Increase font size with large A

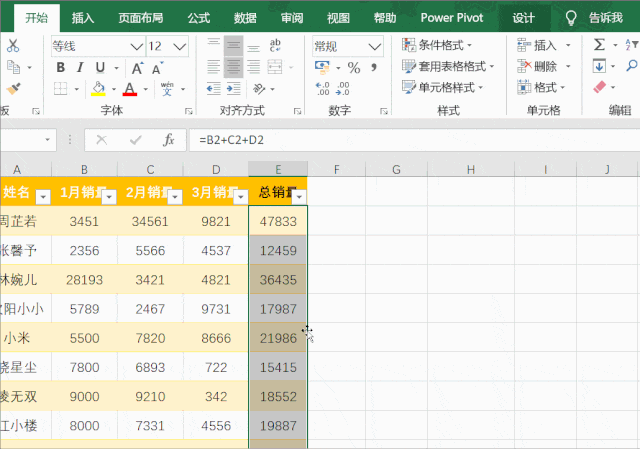(137, 68)
